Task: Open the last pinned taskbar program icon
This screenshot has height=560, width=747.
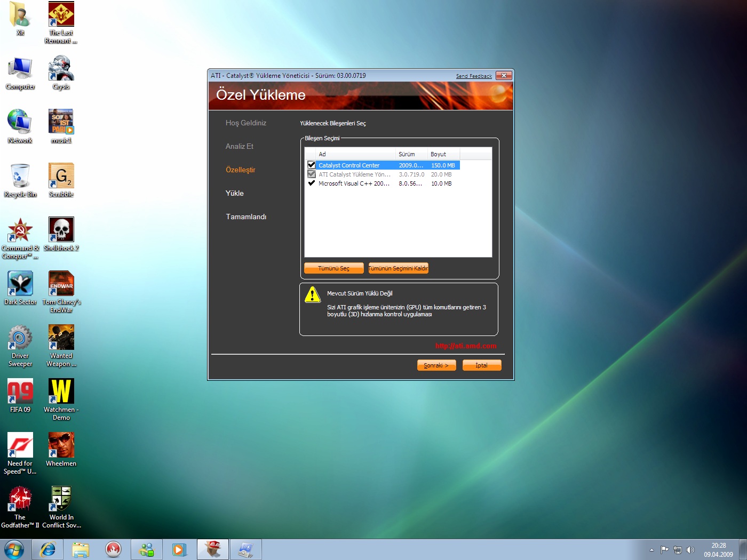Action: (246, 549)
